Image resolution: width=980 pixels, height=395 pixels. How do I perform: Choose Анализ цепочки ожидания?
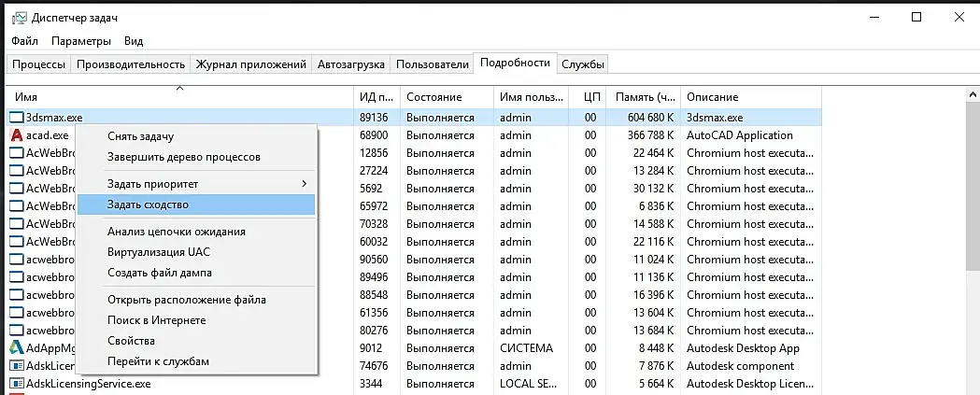click(x=196, y=232)
